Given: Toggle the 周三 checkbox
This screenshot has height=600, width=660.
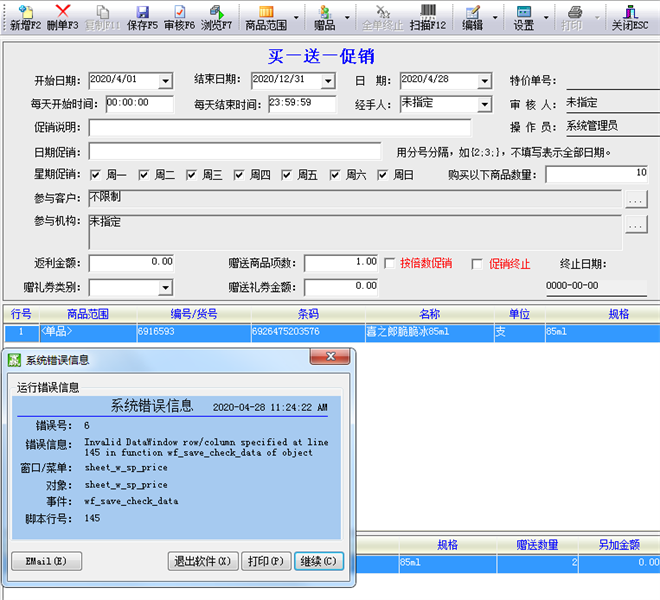Looking at the screenshot, I should pyautogui.click(x=191, y=175).
